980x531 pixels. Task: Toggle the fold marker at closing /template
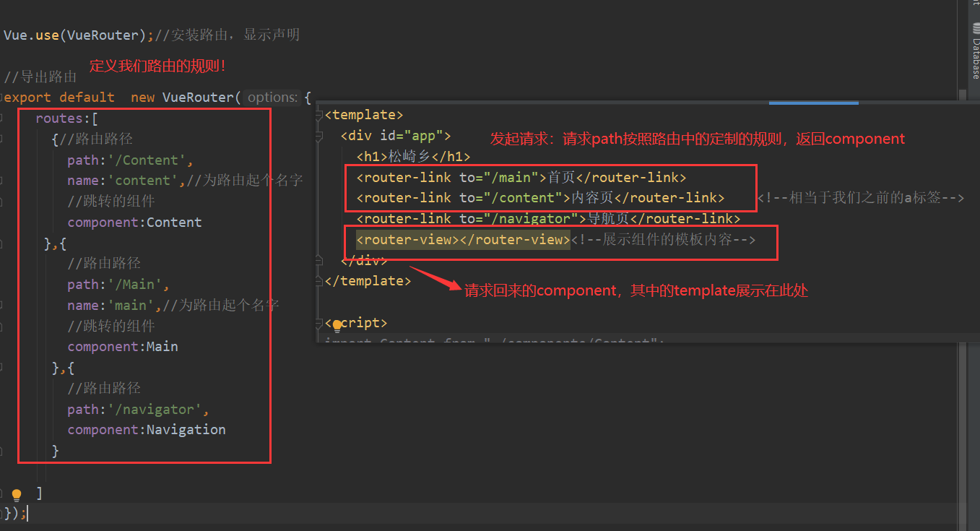tap(320, 281)
